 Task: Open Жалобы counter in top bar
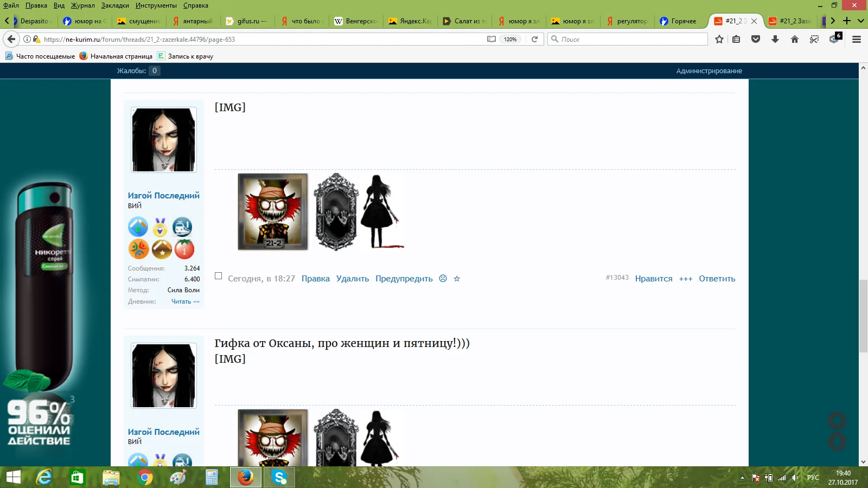138,71
